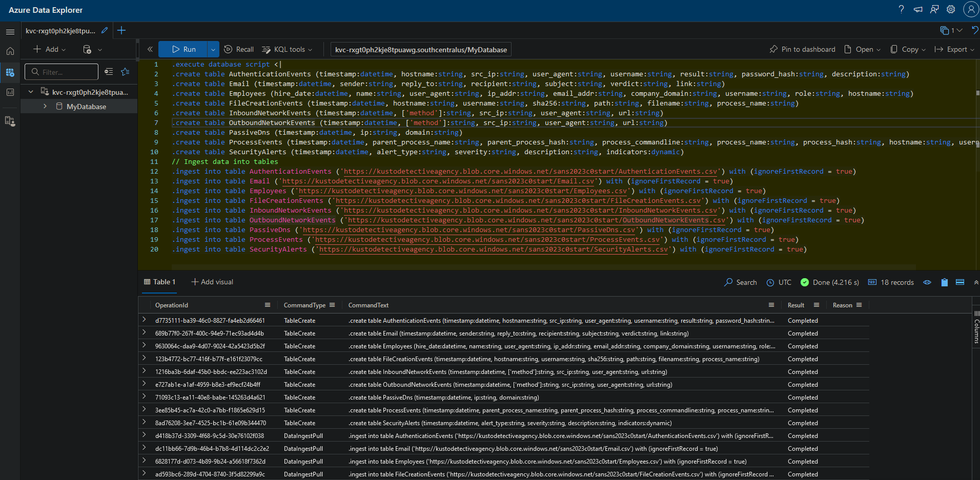Click Pin to dashboard
The height and width of the screenshot is (480, 980).
pos(802,49)
